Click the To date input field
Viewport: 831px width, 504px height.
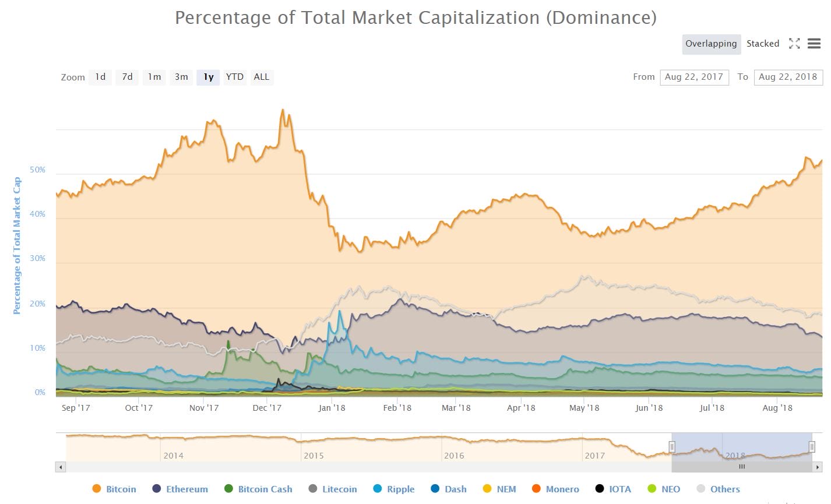tap(788, 77)
